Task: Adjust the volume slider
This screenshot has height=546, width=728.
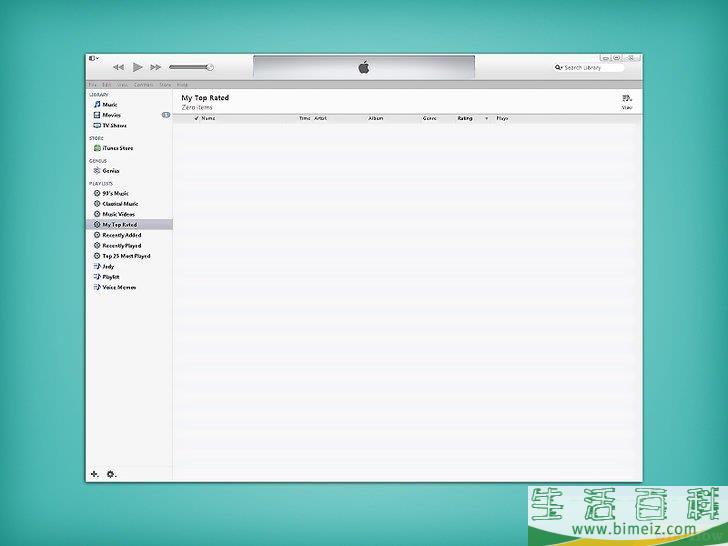Action: (x=191, y=67)
